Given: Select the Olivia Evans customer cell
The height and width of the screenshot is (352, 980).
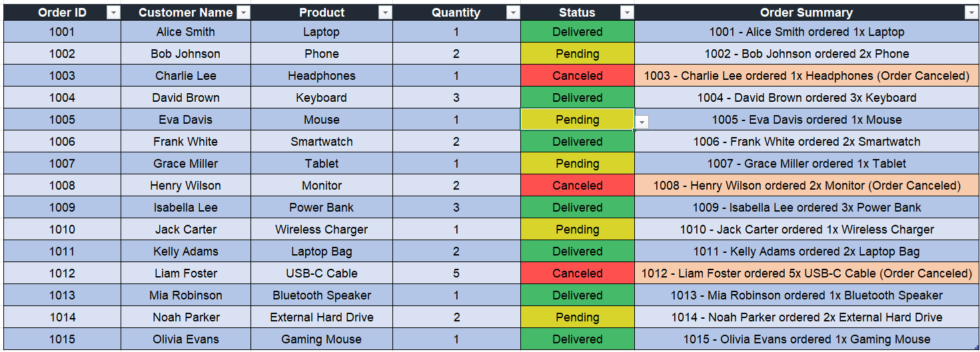Looking at the screenshot, I should coord(186,339).
